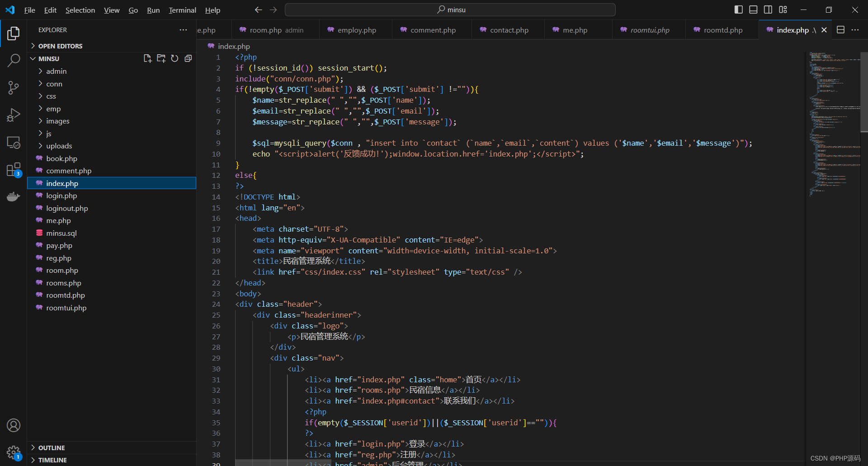This screenshot has height=466, width=868.
Task: Open book.php from file tree
Action: pyautogui.click(x=111, y=158)
